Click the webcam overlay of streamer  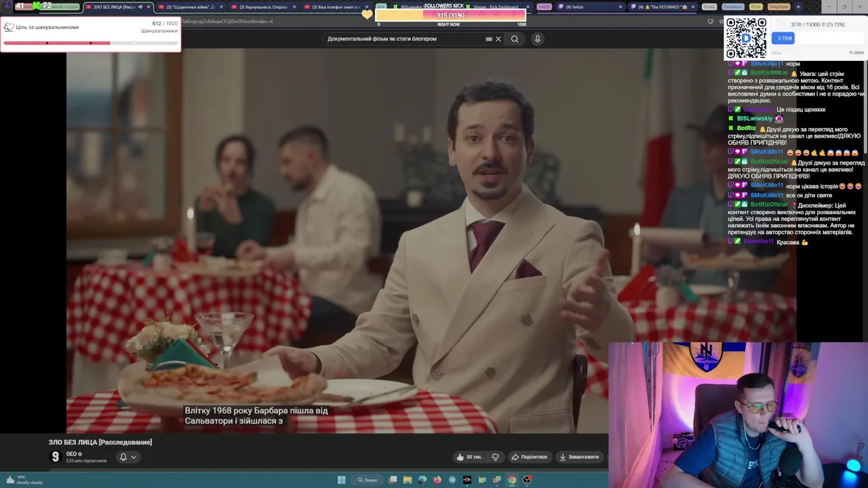(x=738, y=415)
